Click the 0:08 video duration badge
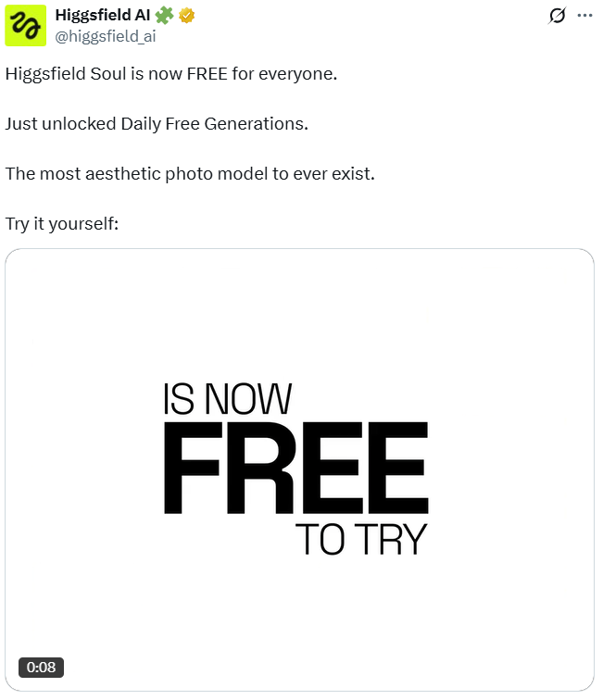Screen dimensions: 603x700 coord(41,667)
